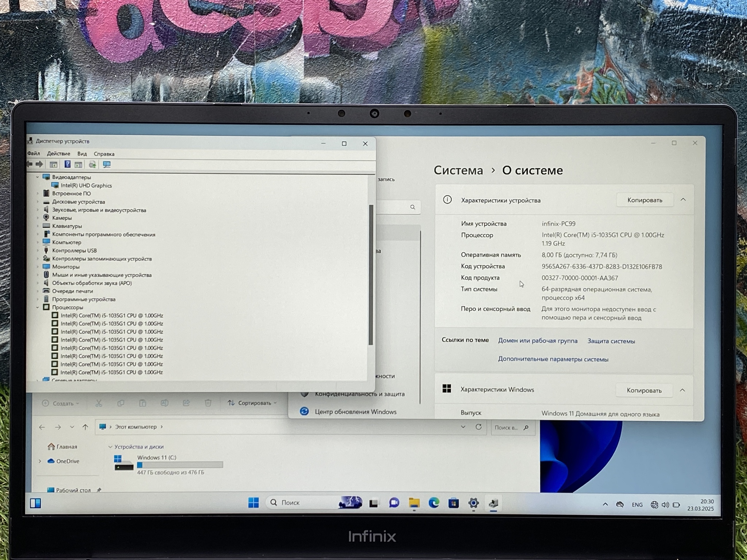Collapse Характеристики устройства section chevron
This screenshot has height=560, width=747.
tap(683, 200)
